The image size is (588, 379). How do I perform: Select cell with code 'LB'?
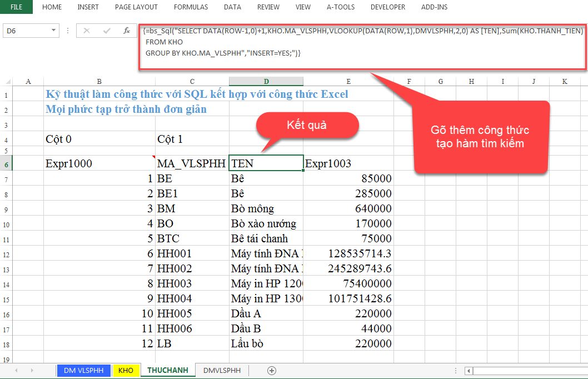pos(192,343)
